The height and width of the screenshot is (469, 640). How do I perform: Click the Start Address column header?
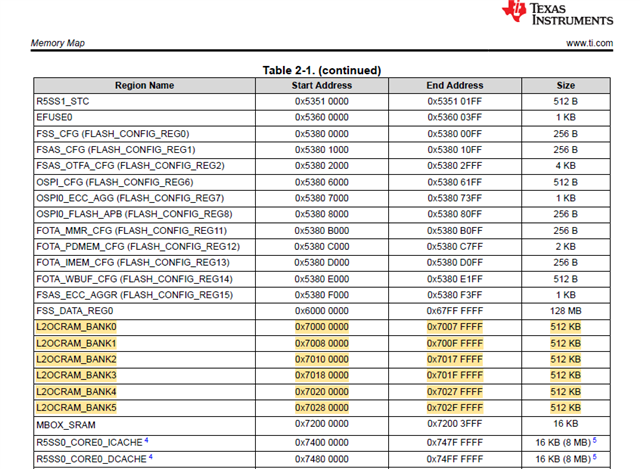[322, 85]
